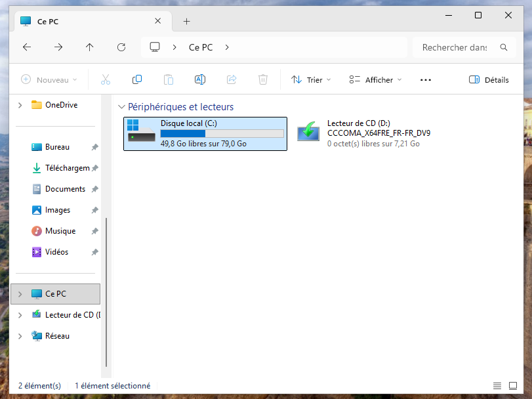Open Téléchargements in the sidebar
The width and height of the screenshot is (532, 399).
click(66, 168)
